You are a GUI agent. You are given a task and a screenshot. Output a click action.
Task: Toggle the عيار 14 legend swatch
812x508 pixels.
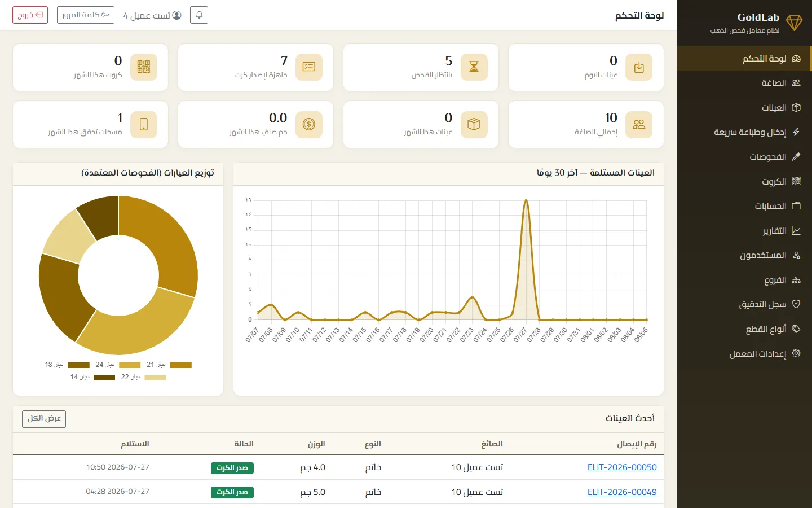click(x=104, y=378)
